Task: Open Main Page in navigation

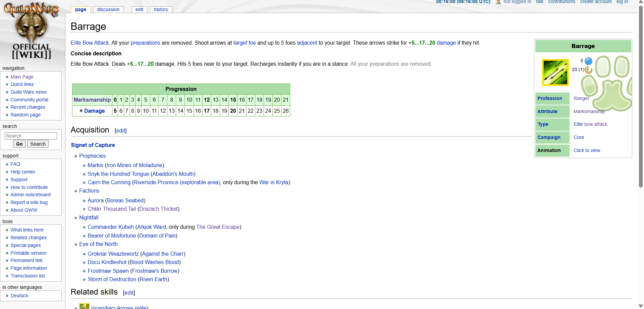Action: coord(22,77)
